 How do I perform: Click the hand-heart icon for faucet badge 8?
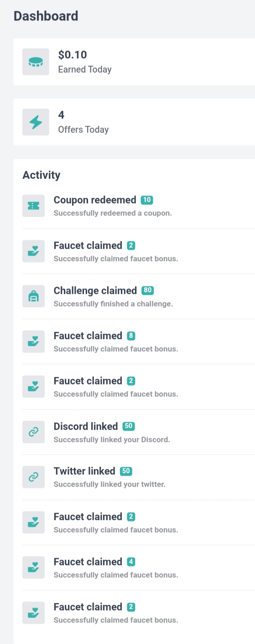pyautogui.click(x=34, y=341)
